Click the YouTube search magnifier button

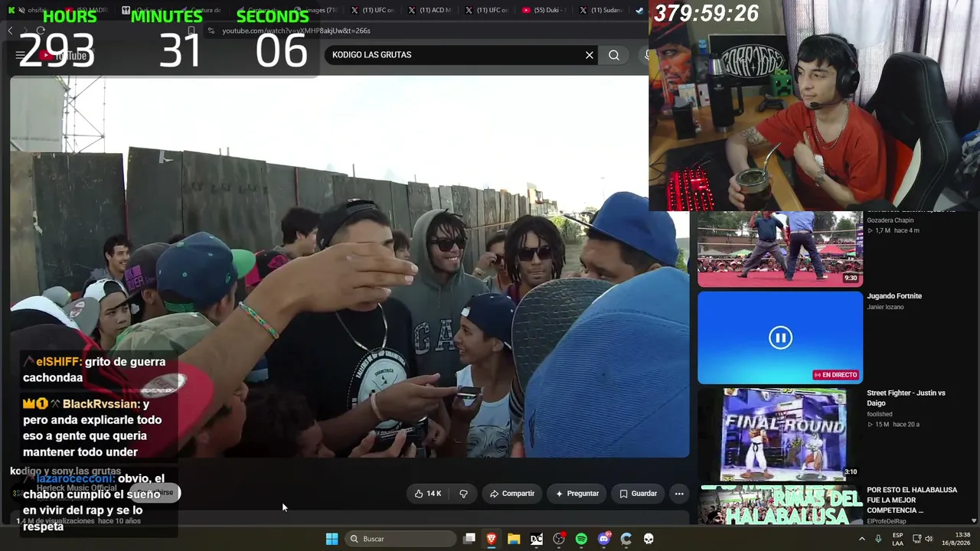(614, 55)
